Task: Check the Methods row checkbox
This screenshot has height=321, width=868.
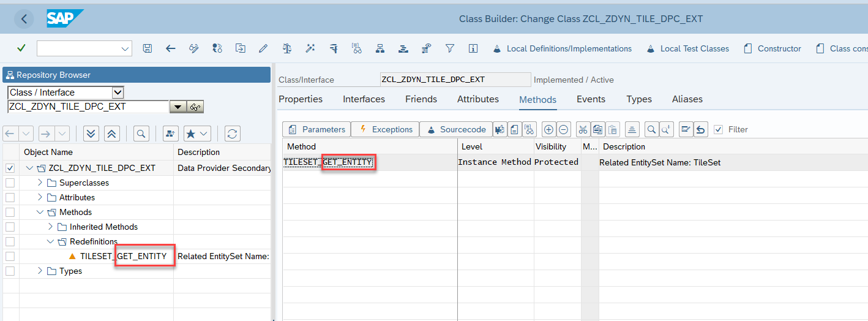Action: point(10,212)
